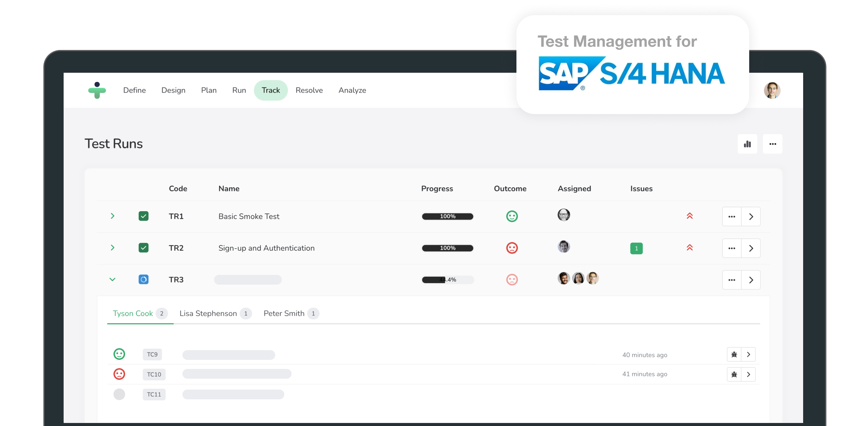The image size is (868, 426).
Task: Open the bar chart view for Test Runs
Action: point(747,144)
